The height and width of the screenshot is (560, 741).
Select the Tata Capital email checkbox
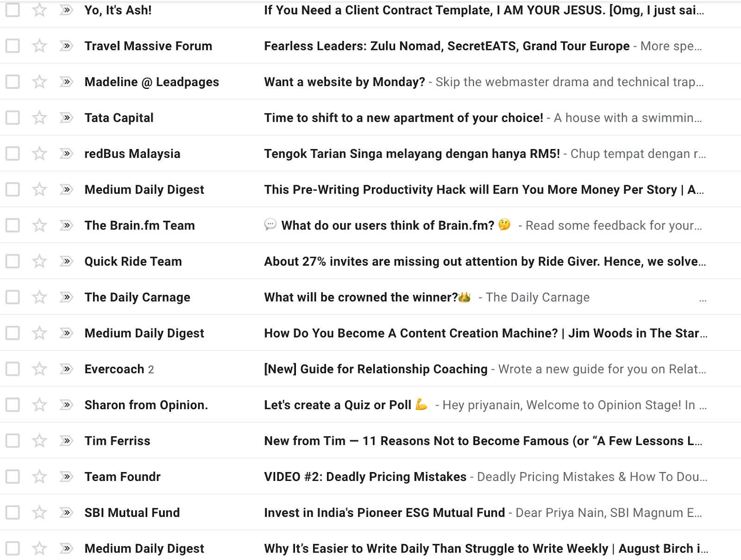tap(13, 118)
